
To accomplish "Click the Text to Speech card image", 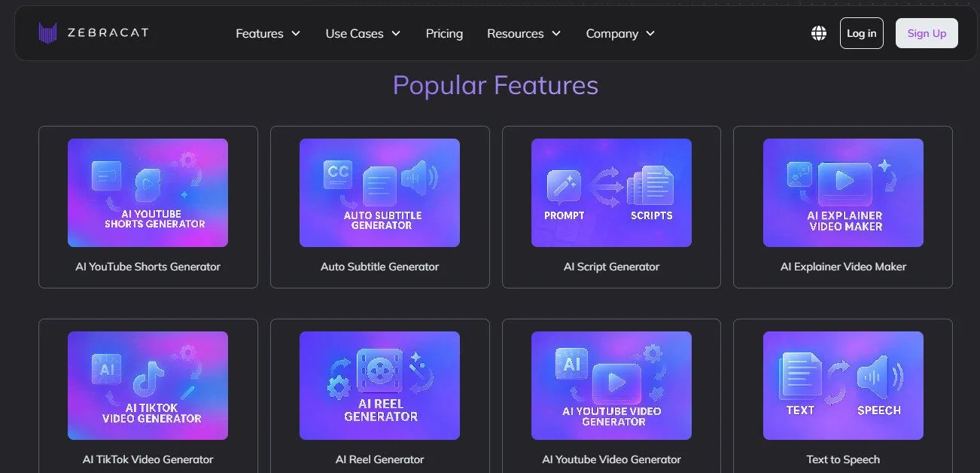I will [x=843, y=386].
